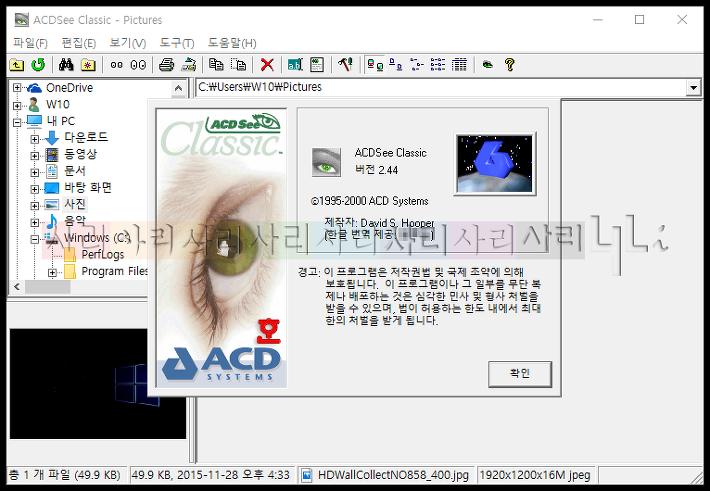Viewport: 710px width, 491px height.
Task: Click status bar date '2015-11-28 오후 4:33'
Action: [233, 475]
